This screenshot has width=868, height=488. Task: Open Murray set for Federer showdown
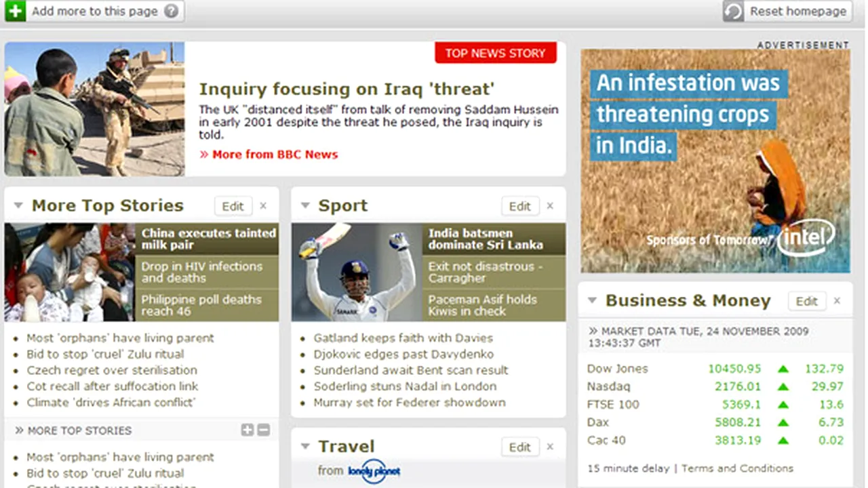[x=410, y=403]
